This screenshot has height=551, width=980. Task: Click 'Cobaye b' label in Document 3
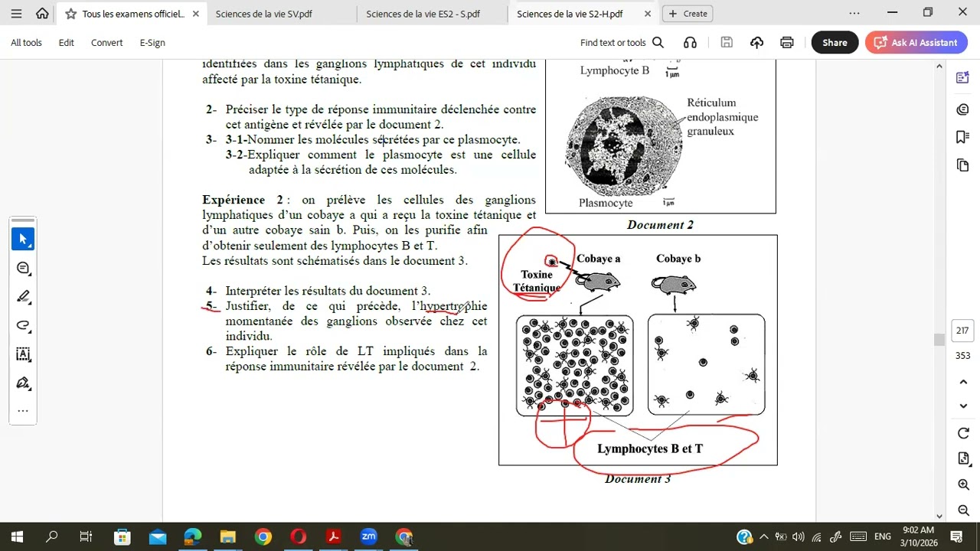[x=678, y=259]
